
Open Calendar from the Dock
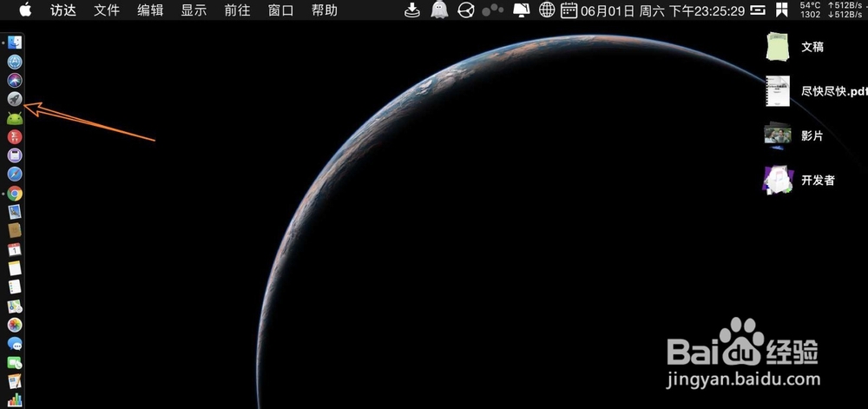click(15, 249)
